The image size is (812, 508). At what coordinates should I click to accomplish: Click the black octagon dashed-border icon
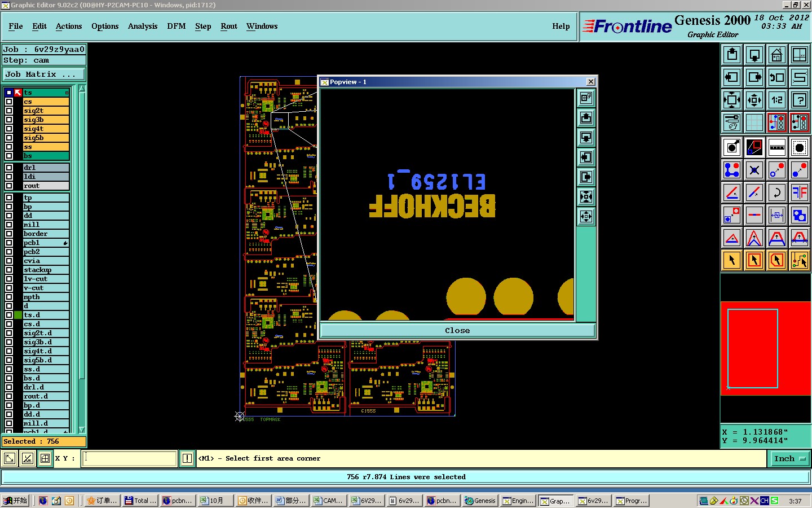click(800, 148)
